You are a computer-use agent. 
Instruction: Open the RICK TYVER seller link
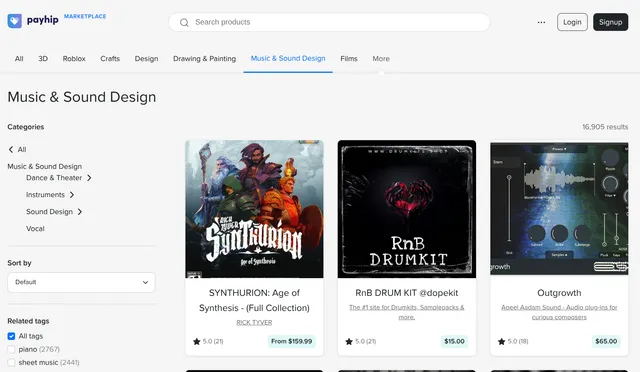pyautogui.click(x=254, y=323)
